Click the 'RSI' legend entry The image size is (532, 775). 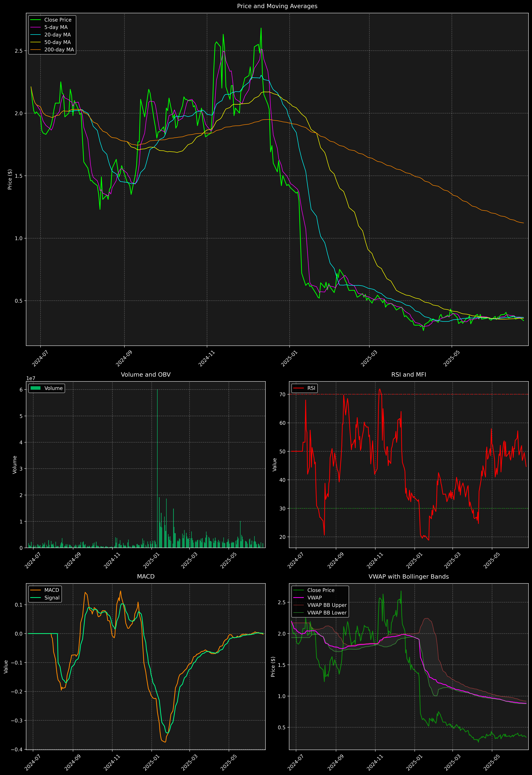311,388
